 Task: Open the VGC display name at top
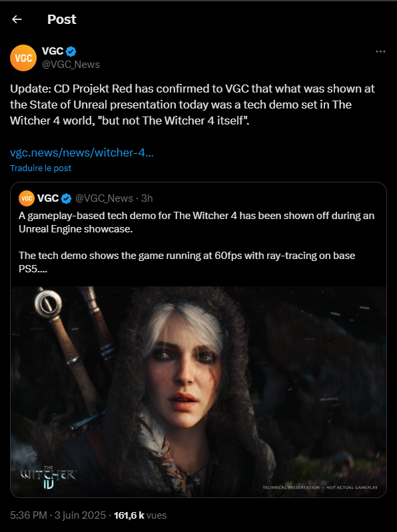53,51
